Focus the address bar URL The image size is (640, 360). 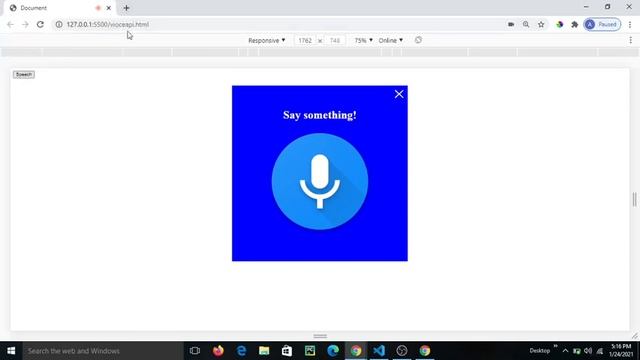coord(108,24)
